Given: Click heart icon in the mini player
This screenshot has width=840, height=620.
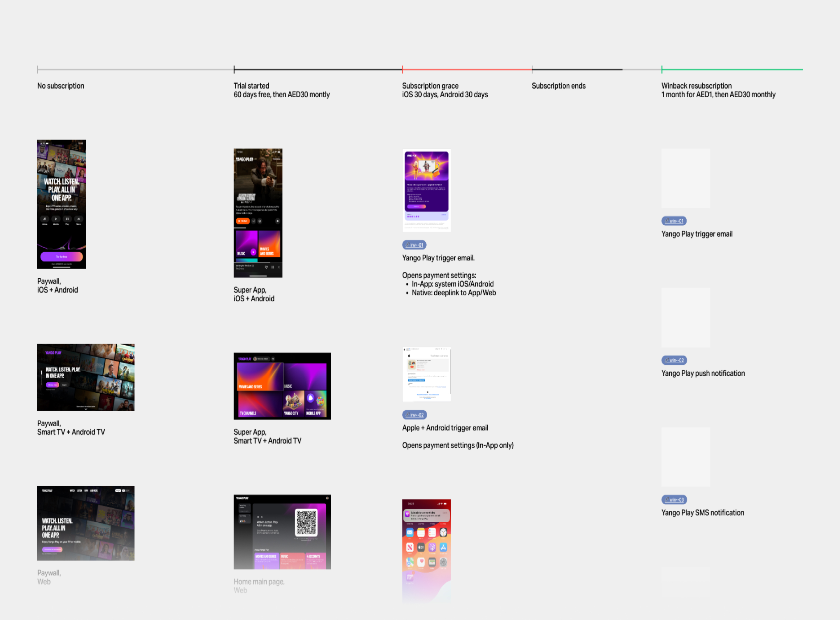Looking at the screenshot, I should click(x=266, y=267).
